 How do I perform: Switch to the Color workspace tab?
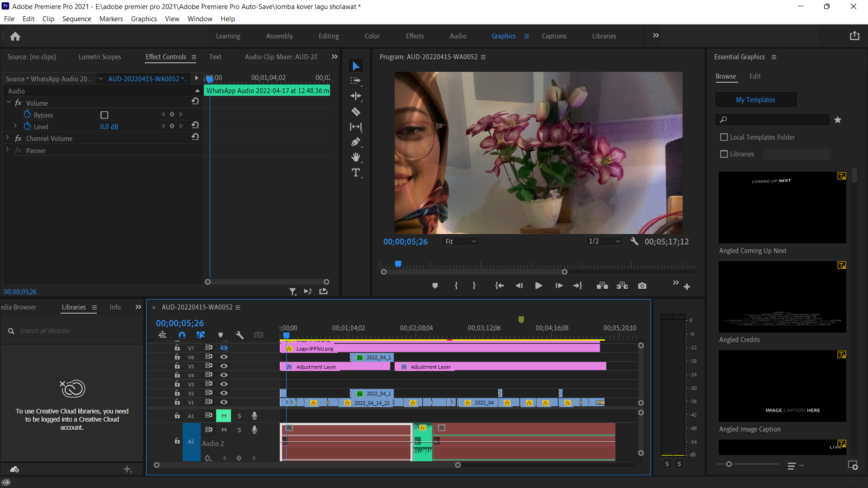pyautogui.click(x=372, y=36)
